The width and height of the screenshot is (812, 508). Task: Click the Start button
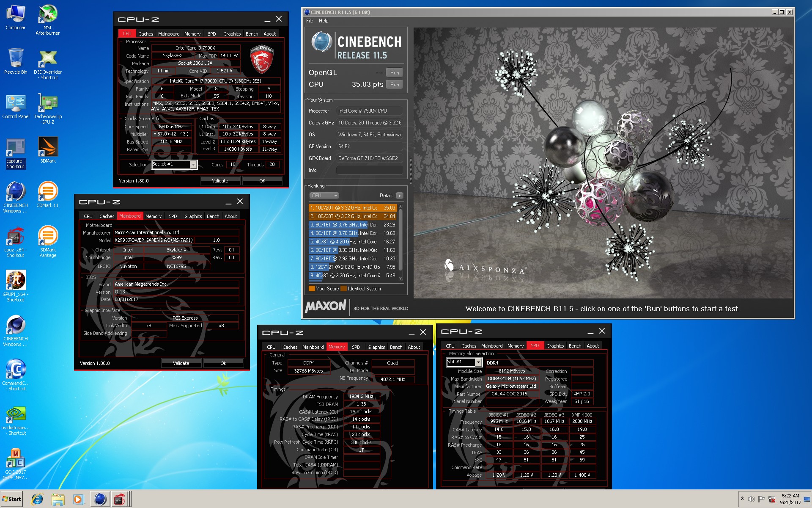11,499
